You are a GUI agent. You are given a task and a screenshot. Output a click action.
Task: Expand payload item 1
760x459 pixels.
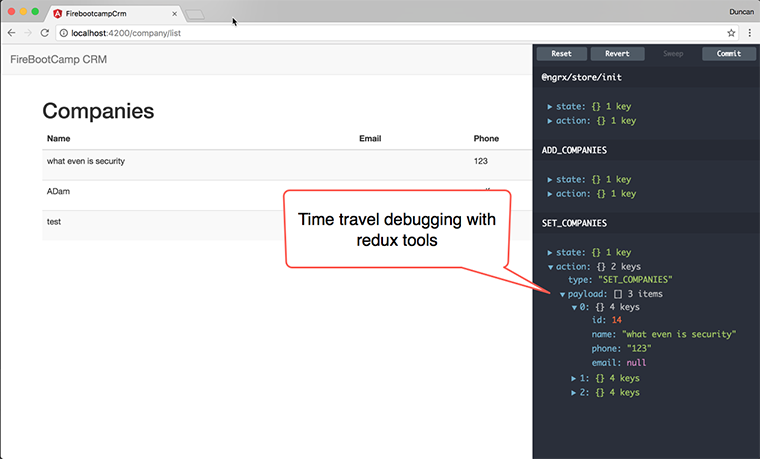pyautogui.click(x=573, y=378)
